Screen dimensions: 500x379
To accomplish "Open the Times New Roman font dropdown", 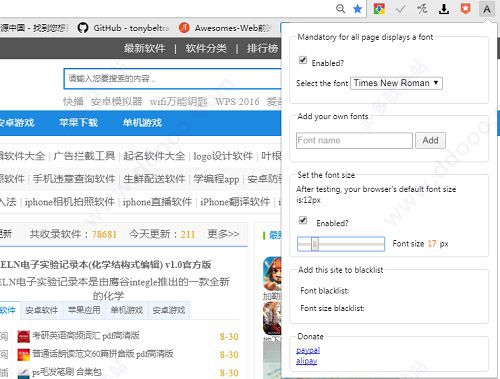I will coord(396,83).
